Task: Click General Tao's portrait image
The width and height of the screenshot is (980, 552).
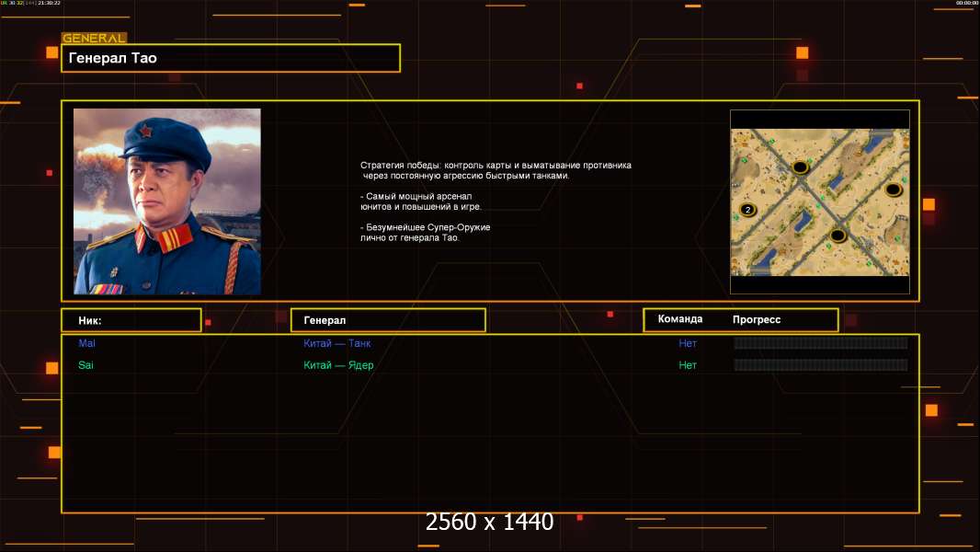Action: (167, 201)
